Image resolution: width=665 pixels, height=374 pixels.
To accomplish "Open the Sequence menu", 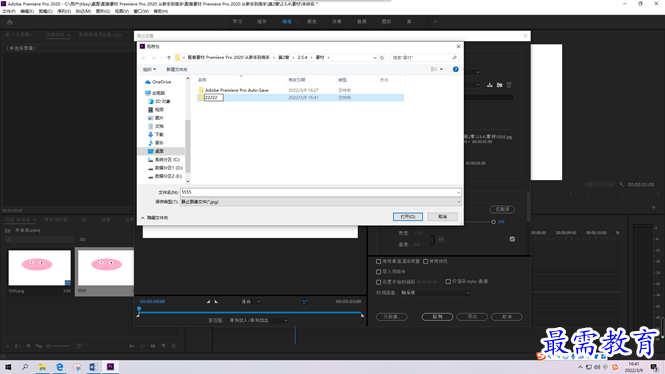I will pos(64,11).
